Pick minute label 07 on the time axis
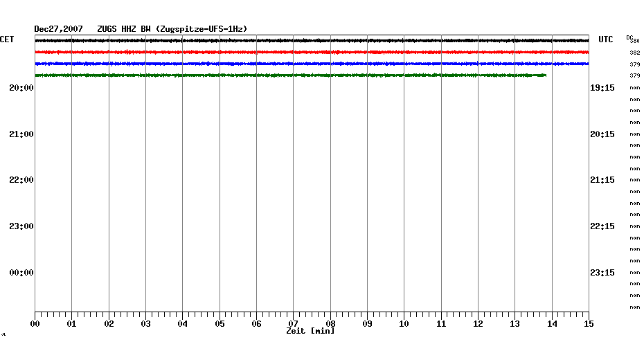 click(x=293, y=324)
